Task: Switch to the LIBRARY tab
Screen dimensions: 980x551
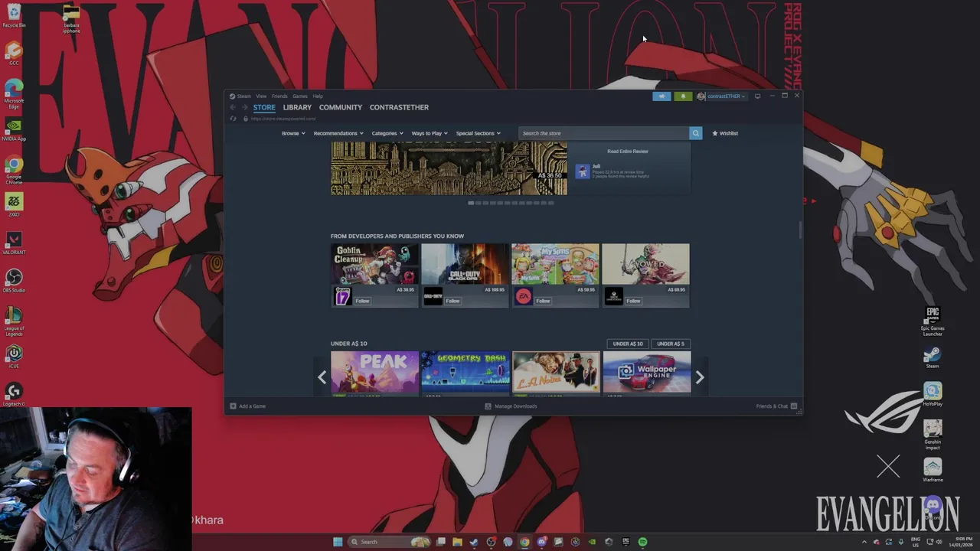Action: tap(297, 107)
